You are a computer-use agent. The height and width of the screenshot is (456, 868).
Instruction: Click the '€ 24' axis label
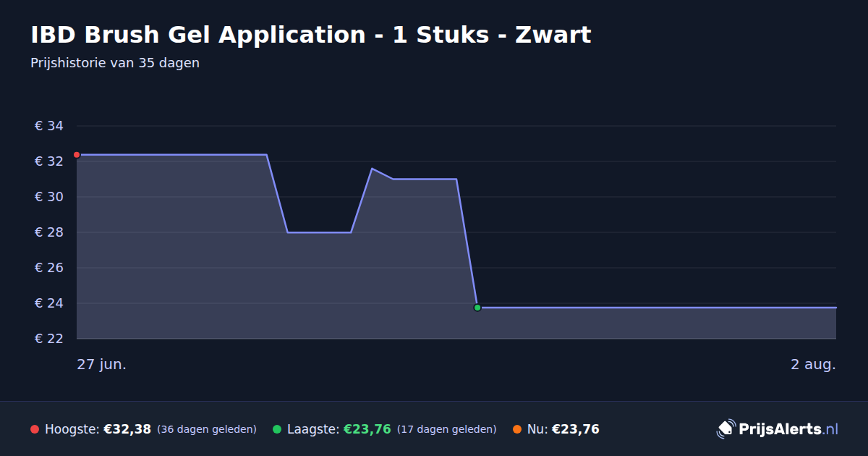(x=49, y=303)
